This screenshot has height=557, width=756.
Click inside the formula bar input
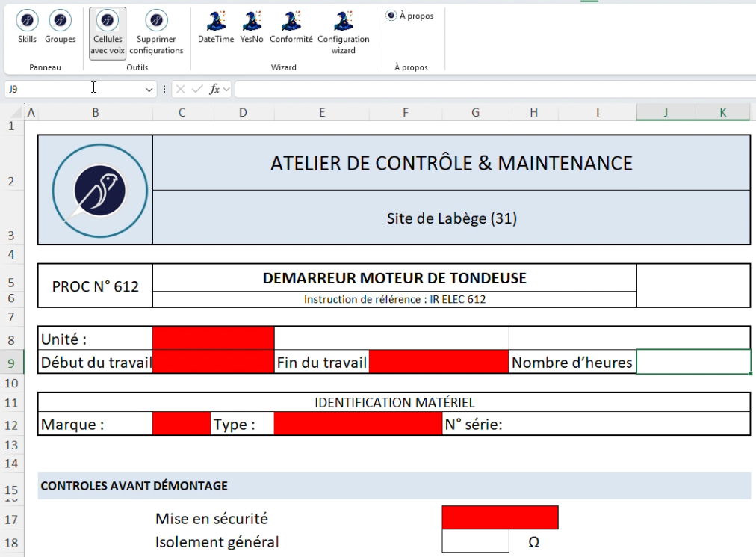(493, 89)
